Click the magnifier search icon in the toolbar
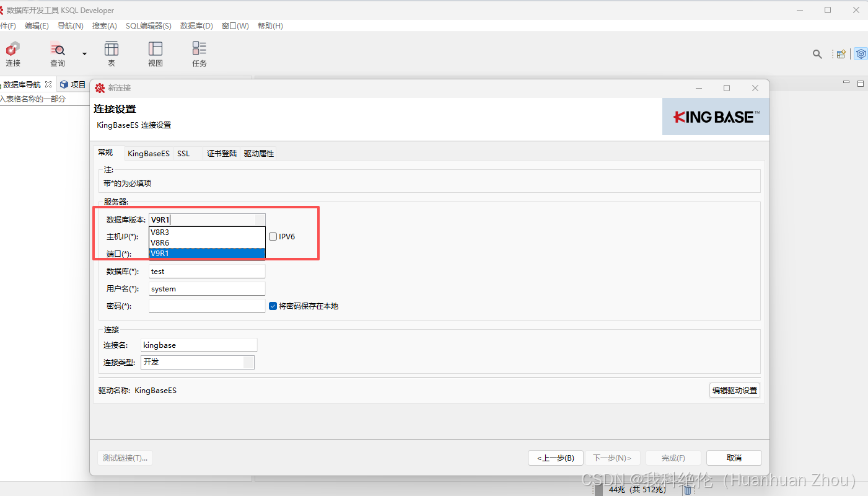The image size is (868, 496). coord(817,54)
